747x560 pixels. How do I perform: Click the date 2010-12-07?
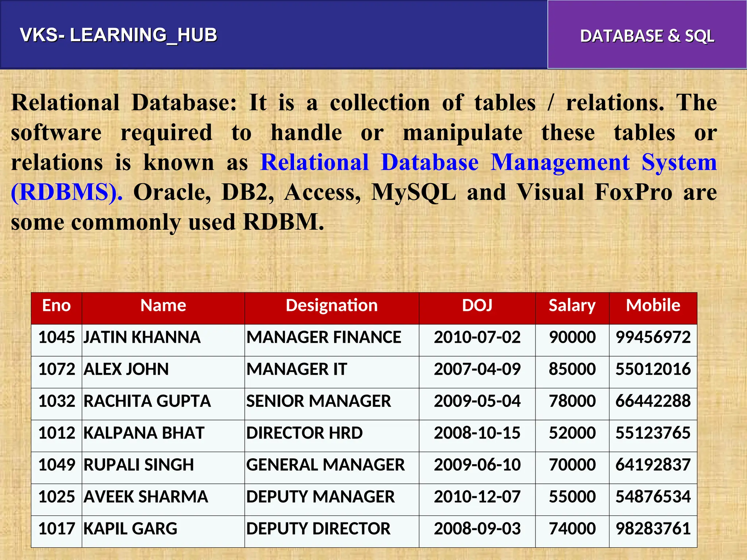(x=477, y=497)
